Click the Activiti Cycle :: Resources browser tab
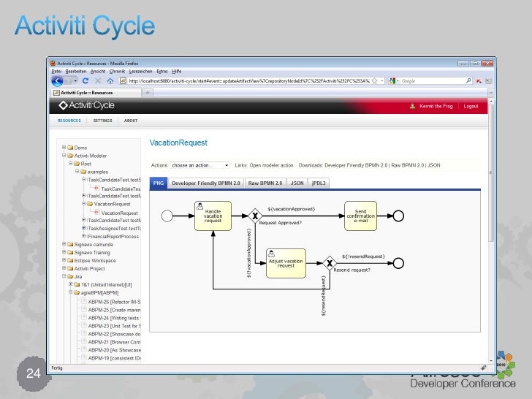 96,93
